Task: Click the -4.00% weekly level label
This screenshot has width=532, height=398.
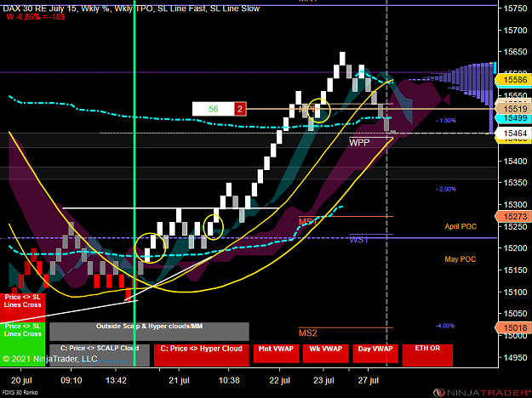Action: point(445,326)
